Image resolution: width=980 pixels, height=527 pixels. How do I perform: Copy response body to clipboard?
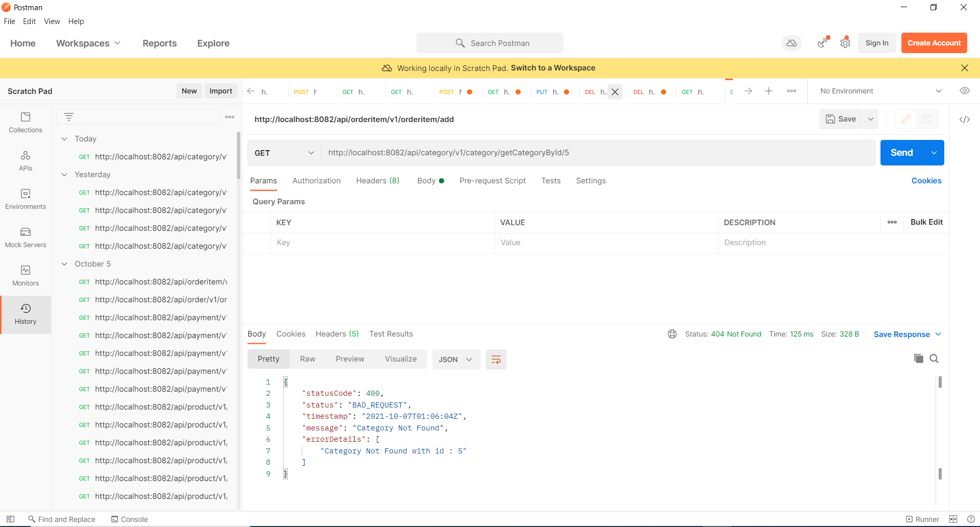[919, 358]
